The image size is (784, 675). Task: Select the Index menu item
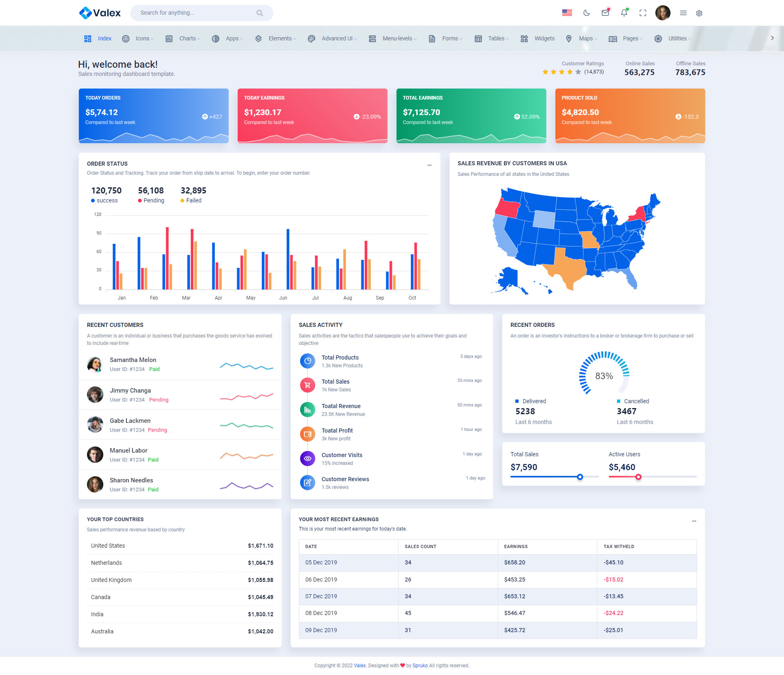[x=104, y=38]
